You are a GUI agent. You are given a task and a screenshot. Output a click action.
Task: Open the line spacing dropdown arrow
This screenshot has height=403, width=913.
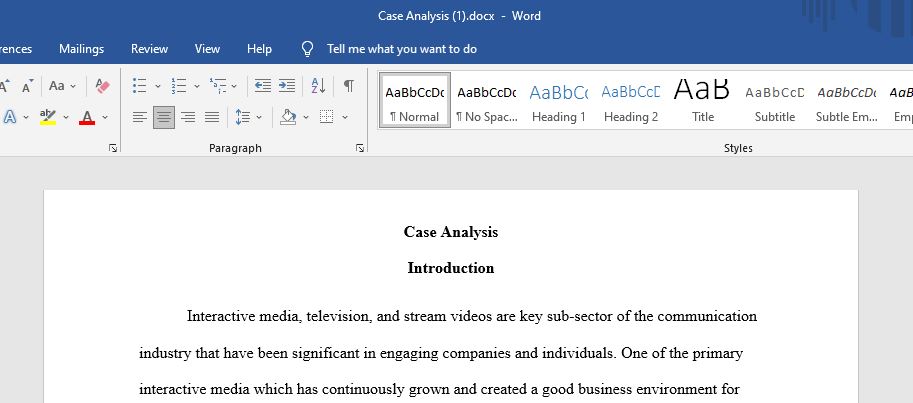[x=259, y=118]
